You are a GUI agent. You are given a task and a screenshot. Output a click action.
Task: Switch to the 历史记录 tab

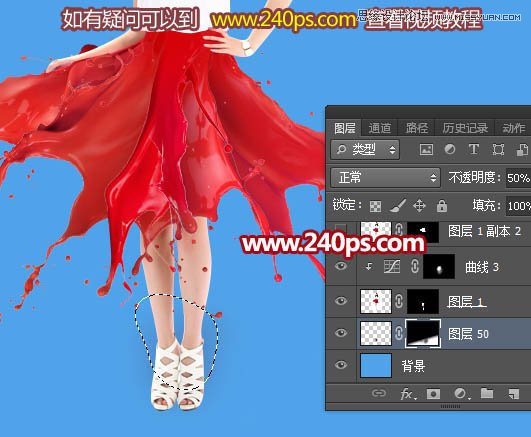[465, 128]
